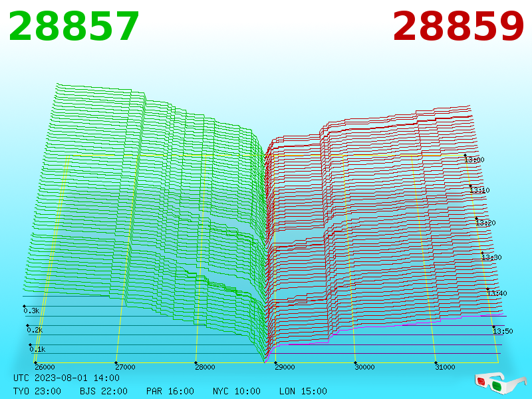Image resolution: width=532 pixels, height=399 pixels.
Task: Click the 13:30 time axis marker
Action: coord(491,257)
